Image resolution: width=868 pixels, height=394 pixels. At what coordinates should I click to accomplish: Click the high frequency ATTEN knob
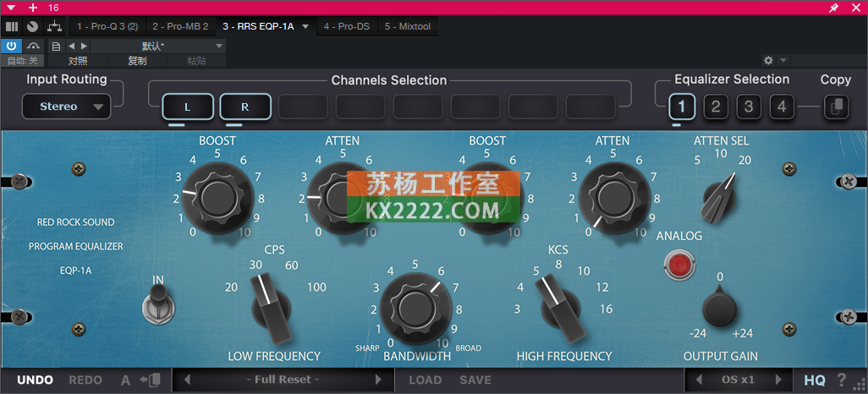(613, 198)
